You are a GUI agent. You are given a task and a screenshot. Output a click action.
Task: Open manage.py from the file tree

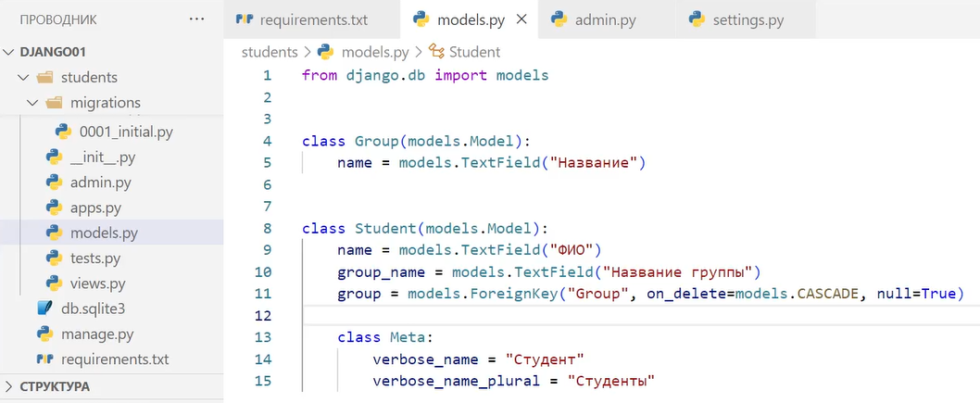pyautogui.click(x=97, y=334)
